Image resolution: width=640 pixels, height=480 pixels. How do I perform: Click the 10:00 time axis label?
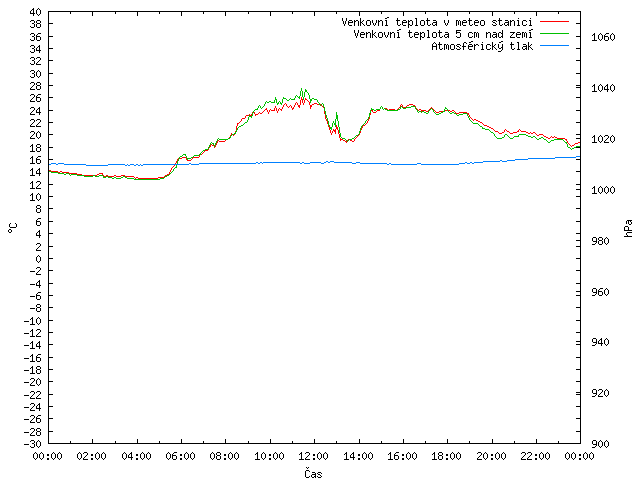(x=269, y=456)
